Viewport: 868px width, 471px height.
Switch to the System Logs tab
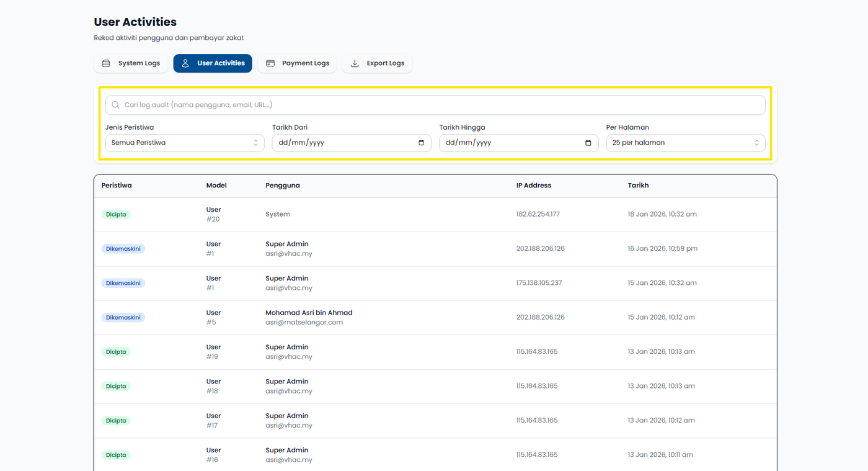pos(139,63)
